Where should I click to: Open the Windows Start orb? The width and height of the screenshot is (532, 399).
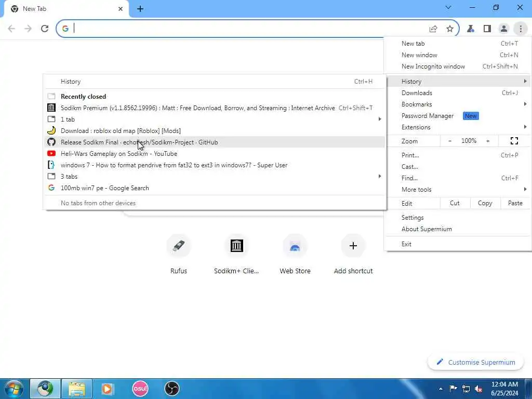(14, 389)
